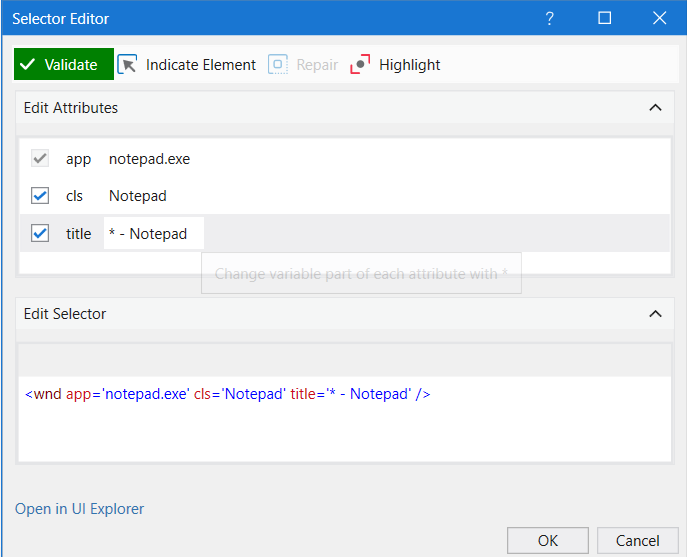Viewport: 687px width, 557px height.
Task: Close the Selector Editor dialog
Action: (x=659, y=18)
